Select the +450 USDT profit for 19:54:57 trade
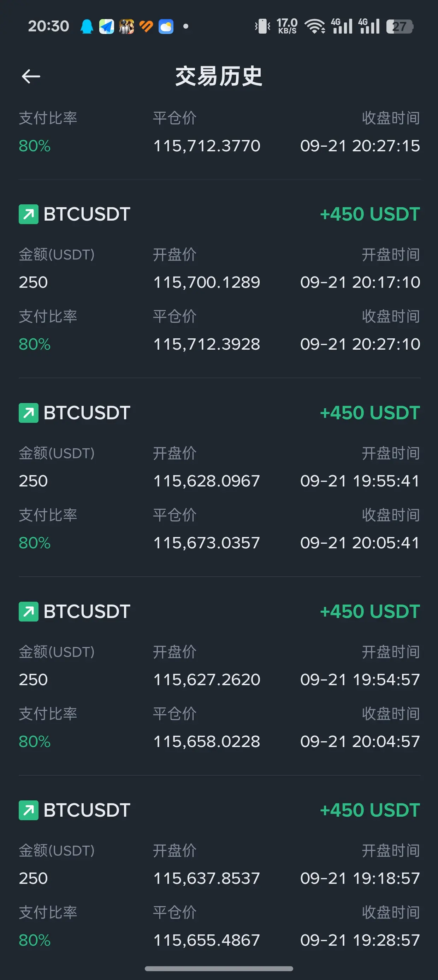This screenshot has width=438, height=980. pos(370,611)
